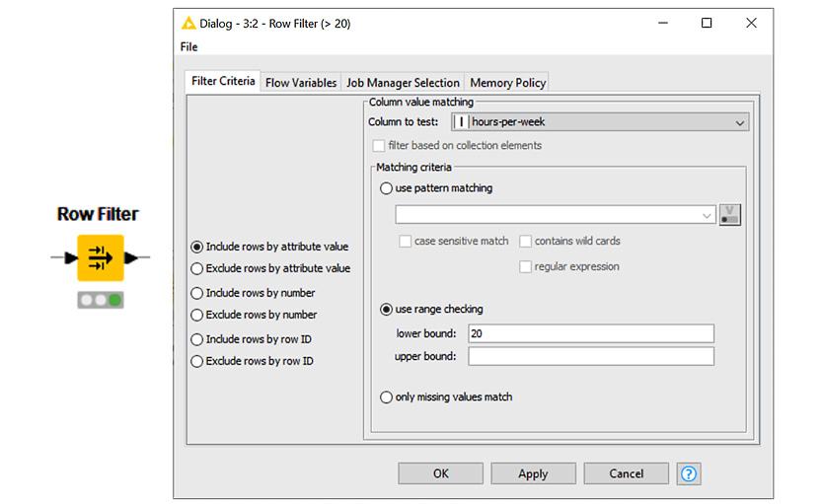This screenshot has width=822, height=504.
Task: Click the Row Filter node output port arrow
Action: pyautogui.click(x=131, y=257)
